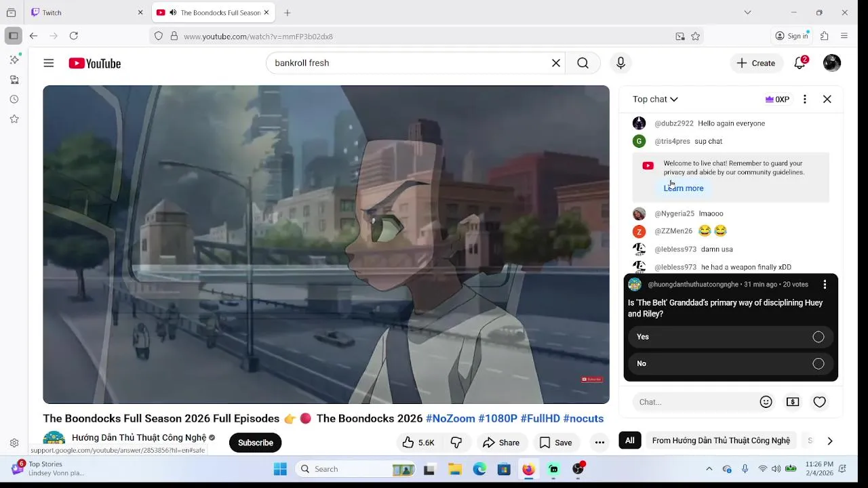This screenshot has height=488, width=868.
Task: Open the YouTube guide hamburger menu
Action: click(49, 63)
